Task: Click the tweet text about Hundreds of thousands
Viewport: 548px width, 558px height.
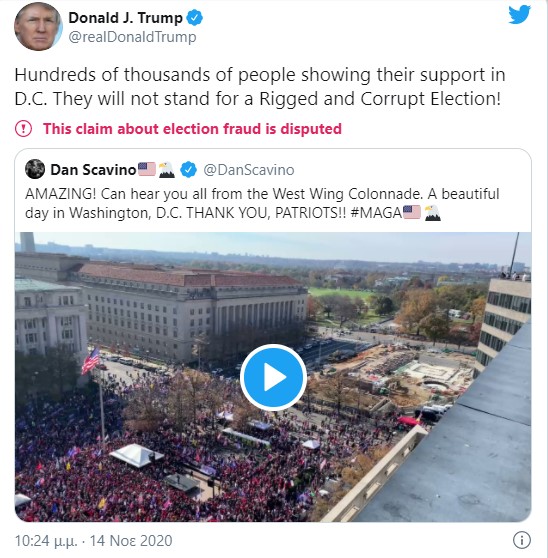Action: pyautogui.click(x=259, y=87)
